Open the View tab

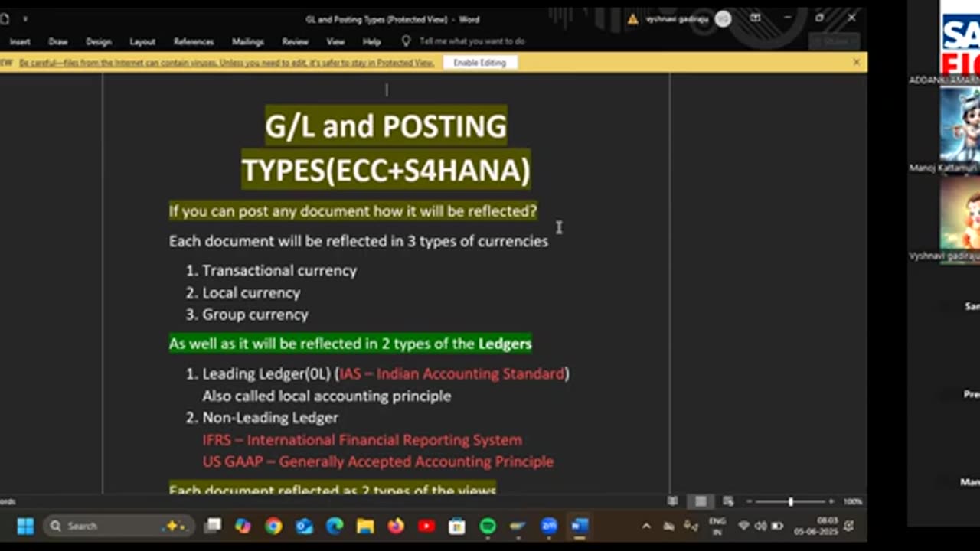point(336,41)
